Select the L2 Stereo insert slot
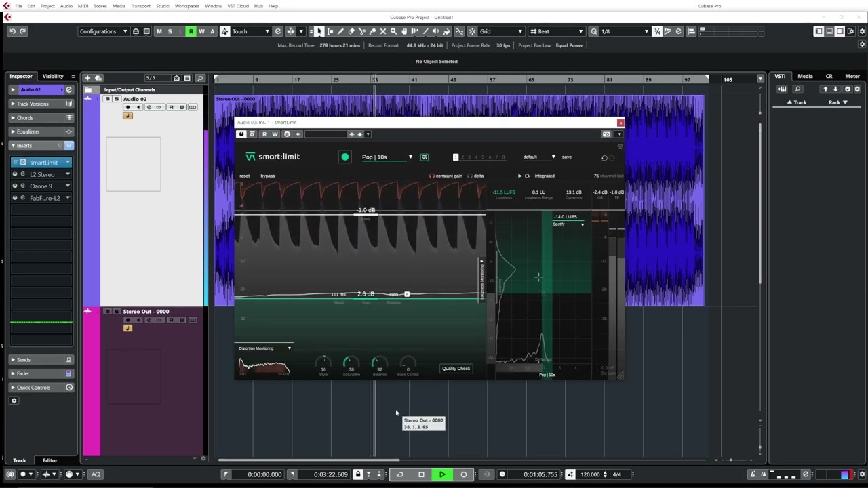Viewport: 868px width, 488px height. point(41,174)
